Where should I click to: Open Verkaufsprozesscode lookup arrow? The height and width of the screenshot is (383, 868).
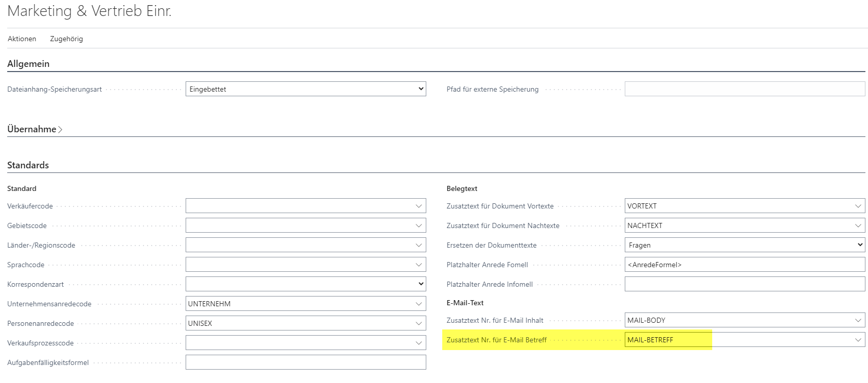coord(419,343)
